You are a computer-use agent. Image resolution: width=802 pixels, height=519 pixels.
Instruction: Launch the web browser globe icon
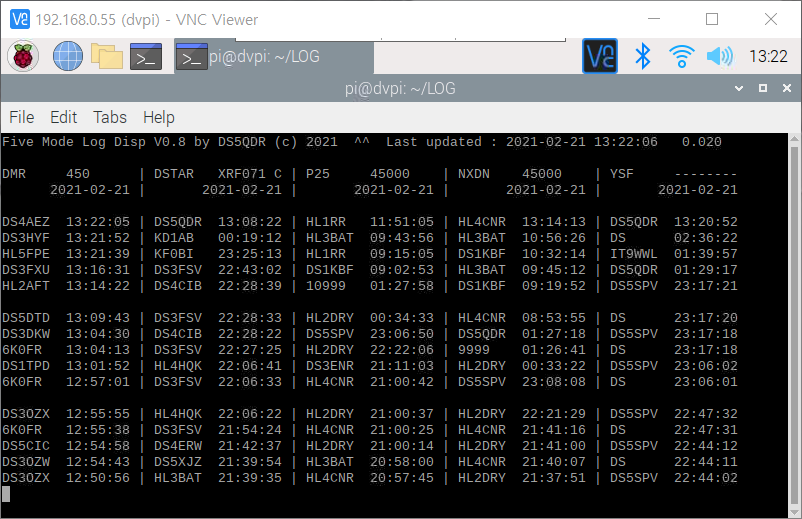click(x=68, y=56)
